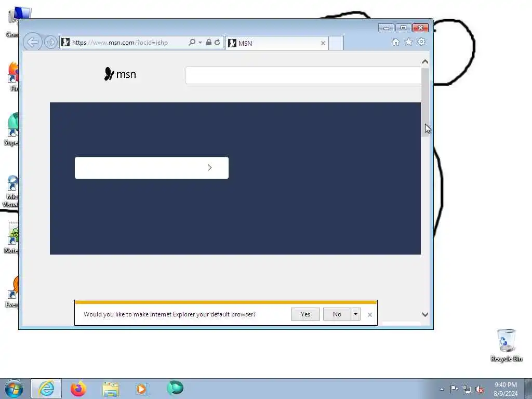Click the page scroll up arrow
The image size is (532, 399).
point(425,62)
